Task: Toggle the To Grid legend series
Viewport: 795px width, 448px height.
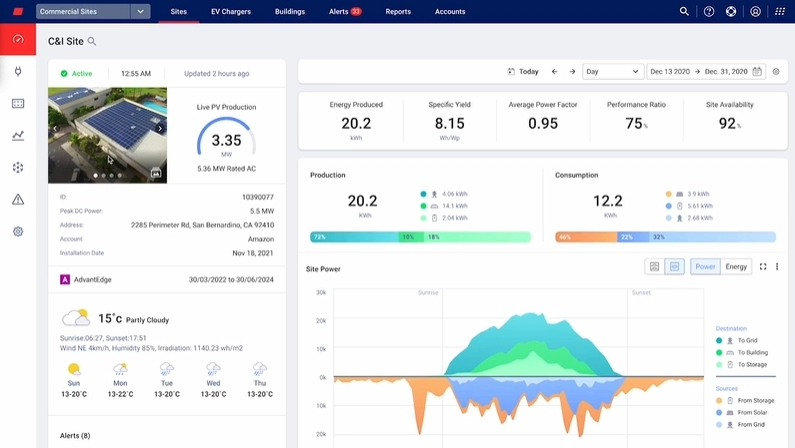Action: pyautogui.click(x=747, y=340)
